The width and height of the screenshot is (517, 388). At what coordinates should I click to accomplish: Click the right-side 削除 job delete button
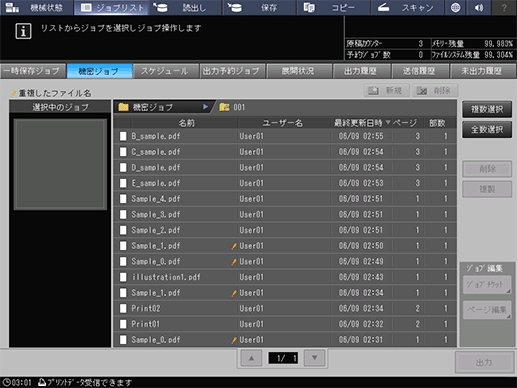tap(487, 169)
